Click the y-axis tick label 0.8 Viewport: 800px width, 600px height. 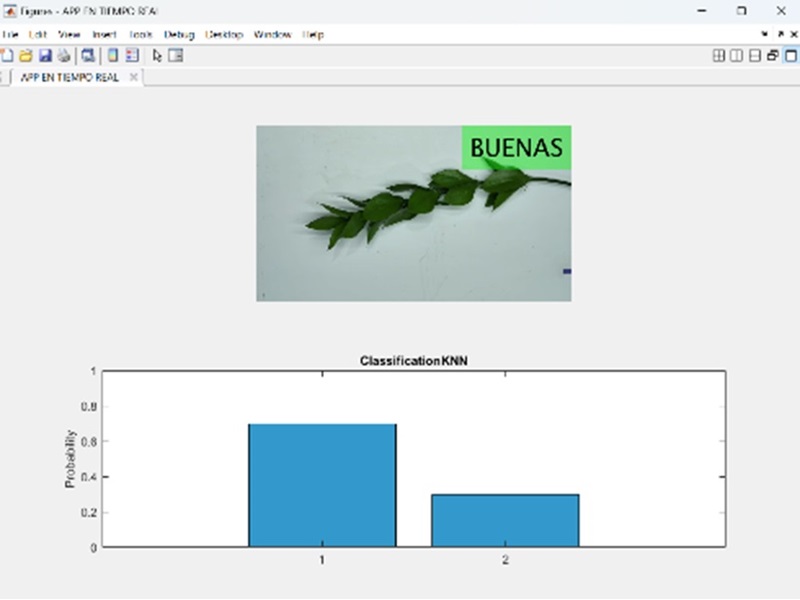(x=88, y=407)
